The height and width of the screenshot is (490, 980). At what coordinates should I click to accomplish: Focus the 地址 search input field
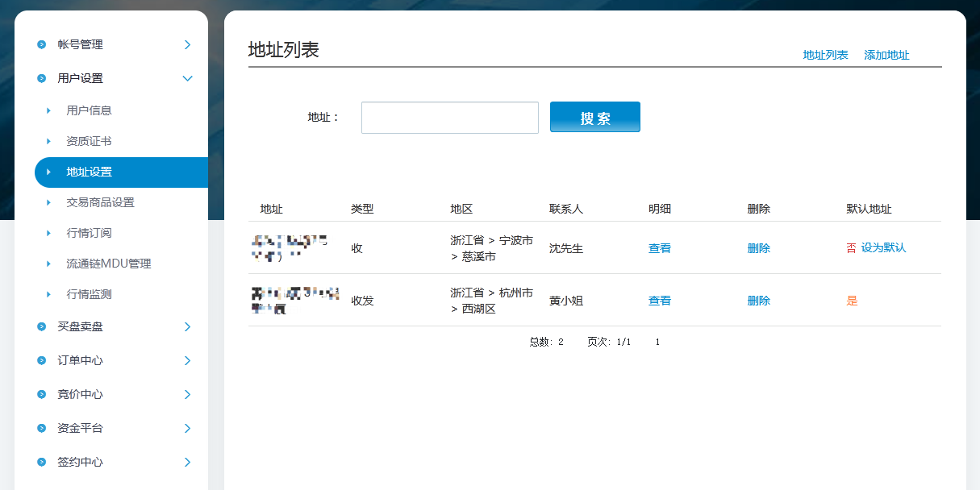(449, 118)
